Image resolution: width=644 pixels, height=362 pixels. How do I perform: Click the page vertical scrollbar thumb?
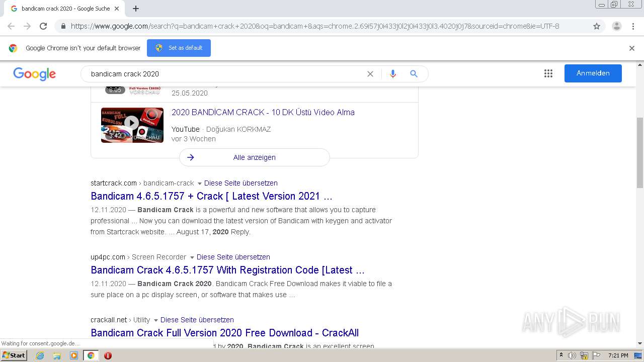[640, 152]
